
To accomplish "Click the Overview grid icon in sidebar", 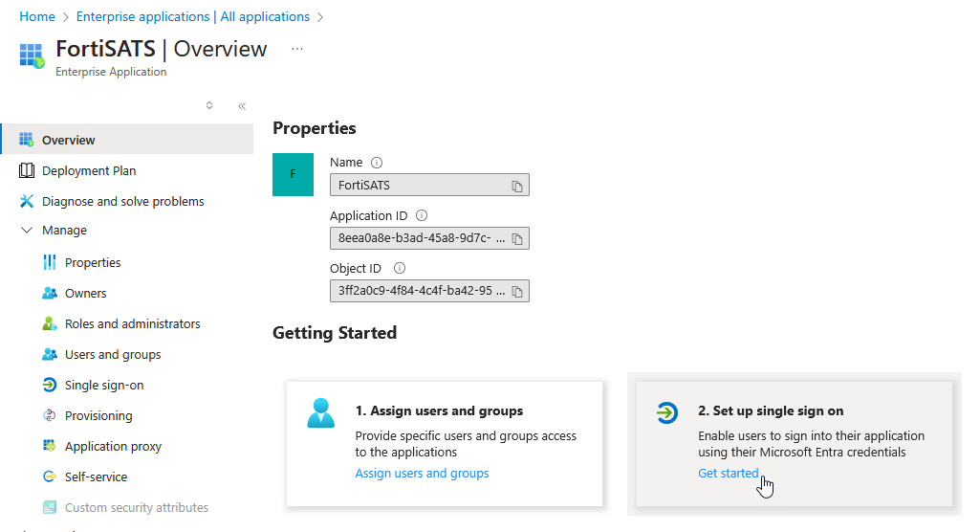I will [26, 140].
